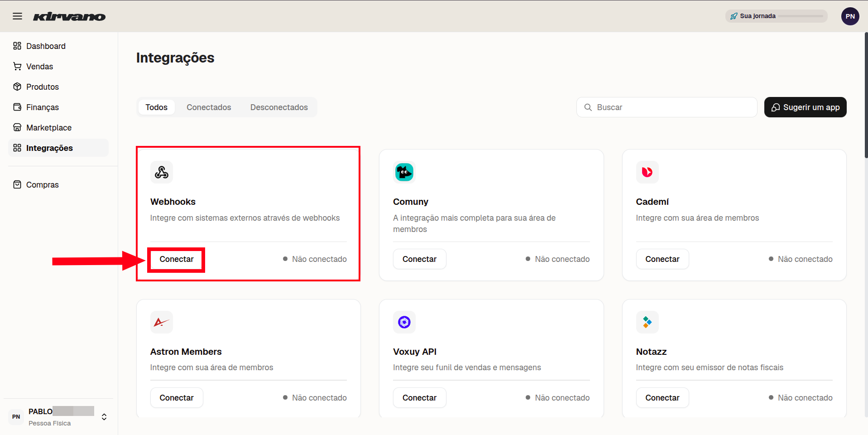Open Vendas via the shopping cart icon
The height and width of the screenshot is (435, 868).
click(17, 66)
